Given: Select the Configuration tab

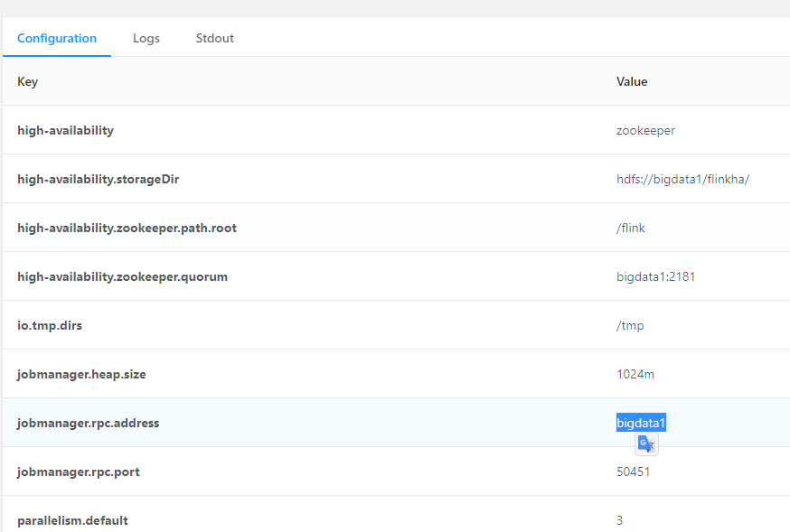Looking at the screenshot, I should pyautogui.click(x=57, y=38).
